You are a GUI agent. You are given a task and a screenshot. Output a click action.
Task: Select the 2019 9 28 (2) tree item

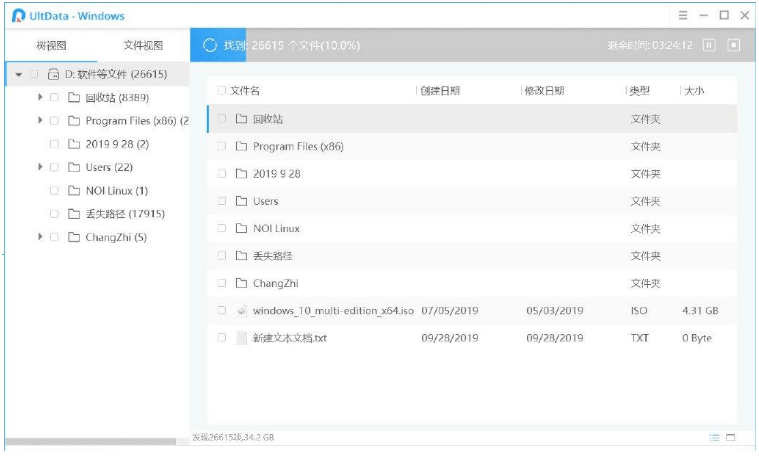pyautogui.click(x=117, y=144)
